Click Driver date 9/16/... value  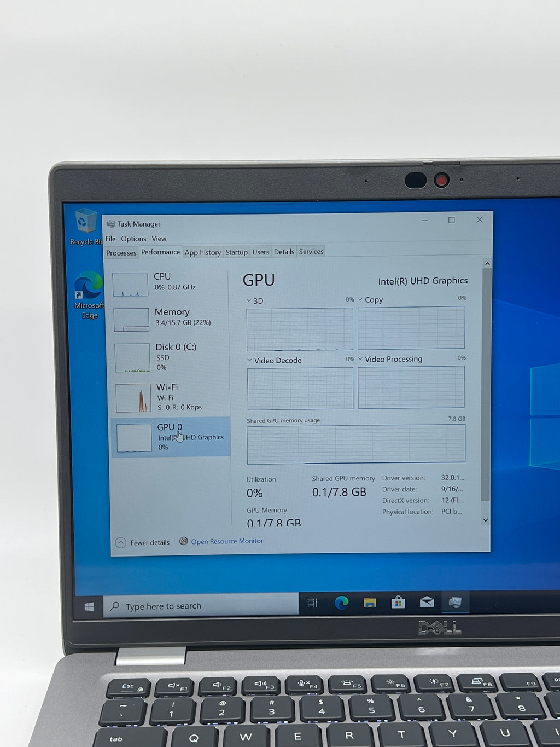(452, 489)
